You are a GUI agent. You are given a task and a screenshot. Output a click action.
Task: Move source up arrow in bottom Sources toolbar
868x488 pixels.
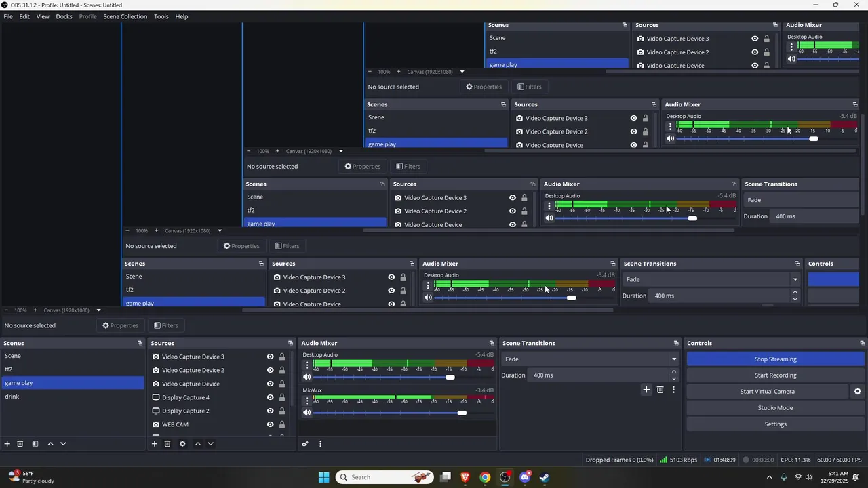[x=198, y=444]
